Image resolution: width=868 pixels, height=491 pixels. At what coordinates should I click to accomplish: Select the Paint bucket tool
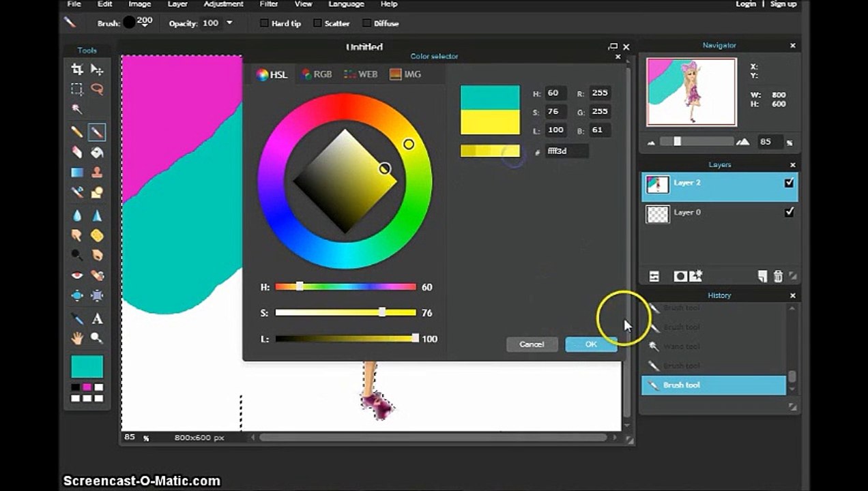click(97, 152)
